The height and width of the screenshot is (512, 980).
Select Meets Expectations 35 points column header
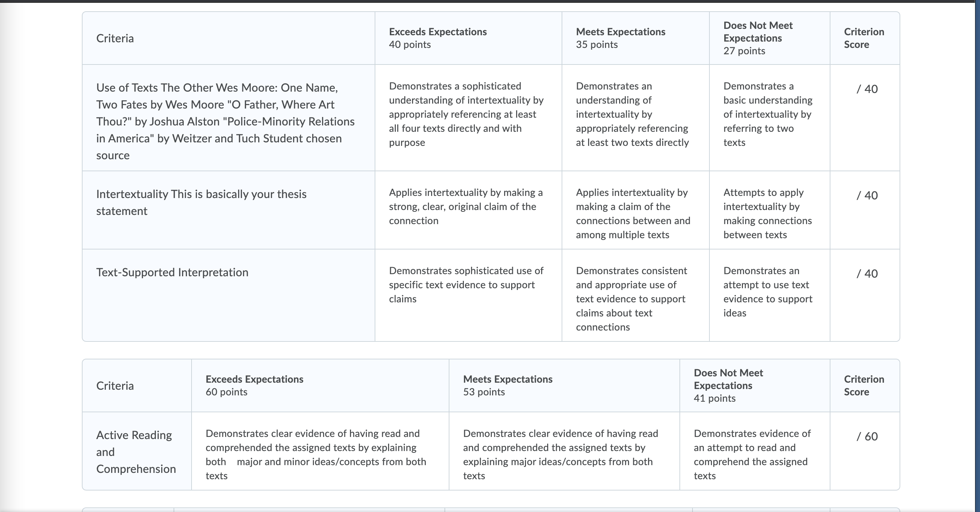(636, 38)
